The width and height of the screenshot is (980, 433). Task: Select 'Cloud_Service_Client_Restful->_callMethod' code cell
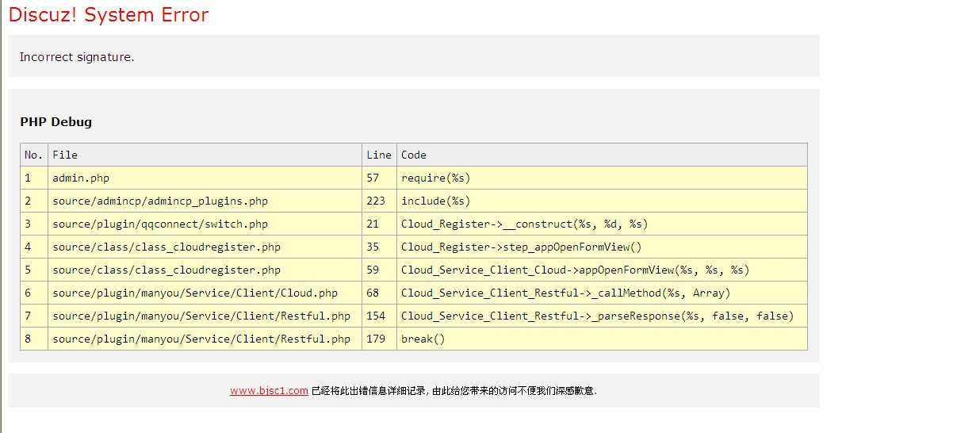click(602, 293)
